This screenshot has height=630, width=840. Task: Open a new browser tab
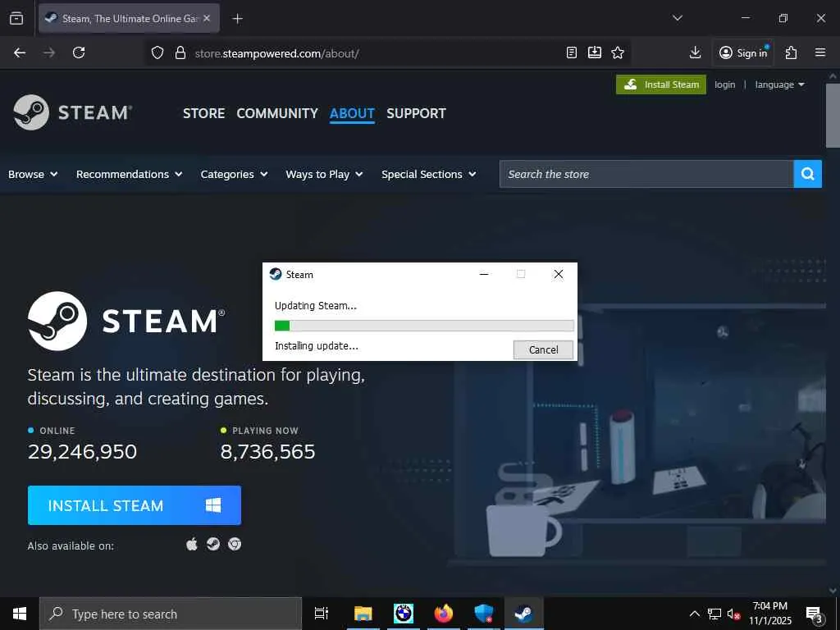(x=237, y=19)
